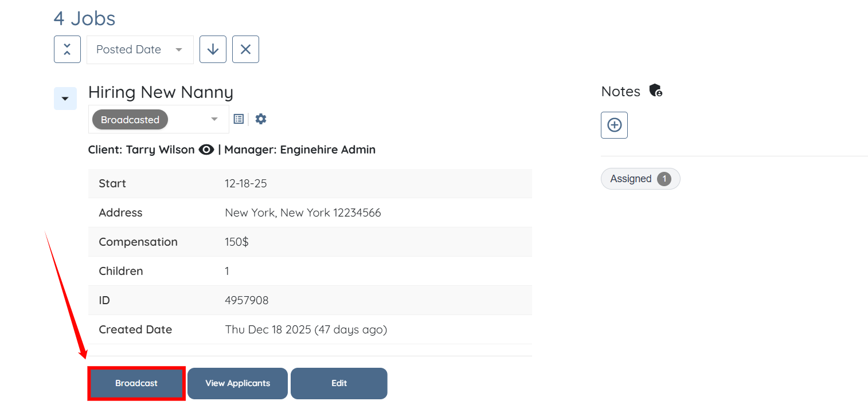Edit the Hiring New Nanny job
The width and height of the screenshot is (868, 405).
pos(339,383)
